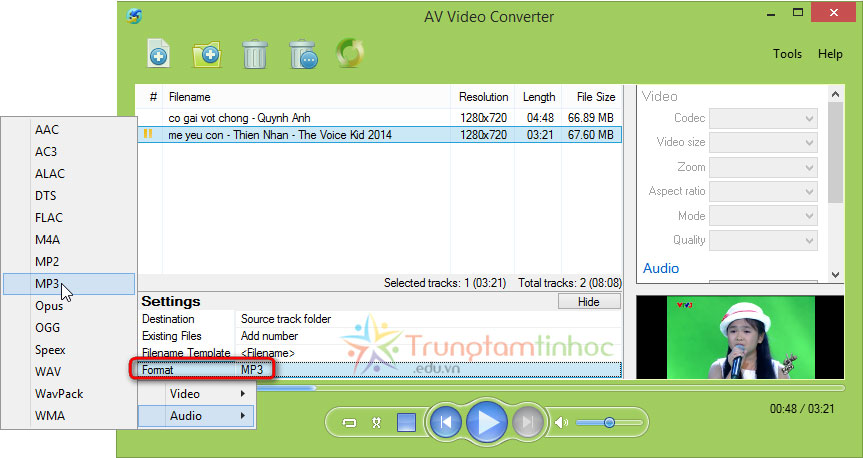The image size is (863, 458).
Task: Pick WMA audio format
Action: click(69, 416)
